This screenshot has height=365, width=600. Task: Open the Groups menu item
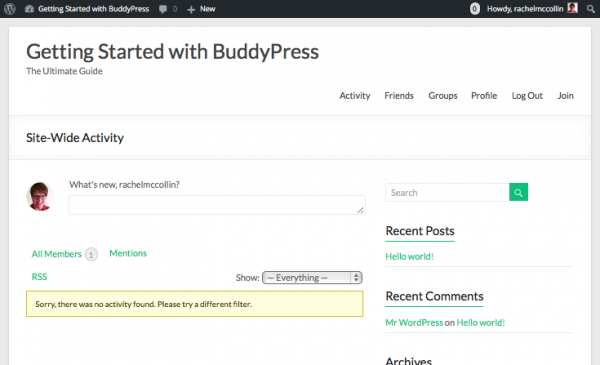(443, 96)
